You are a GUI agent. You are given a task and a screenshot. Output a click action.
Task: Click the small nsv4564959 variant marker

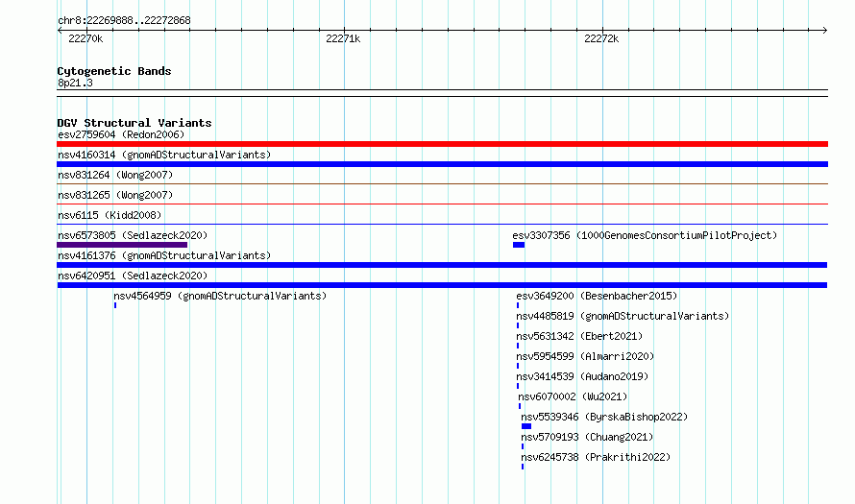tap(115, 305)
